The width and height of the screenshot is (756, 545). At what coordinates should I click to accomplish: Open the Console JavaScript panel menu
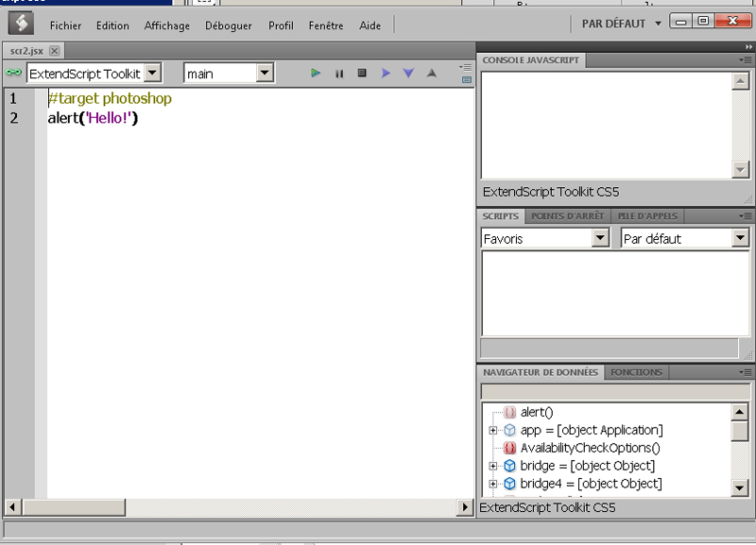click(x=746, y=60)
